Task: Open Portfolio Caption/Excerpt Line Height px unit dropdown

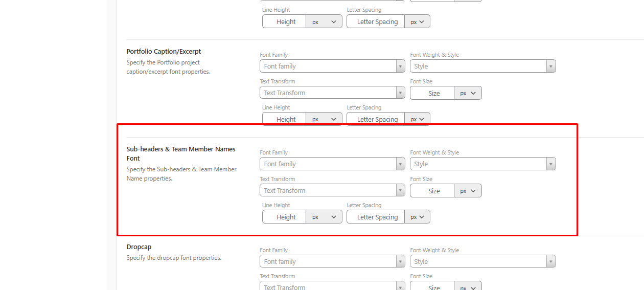Action: tap(324, 119)
